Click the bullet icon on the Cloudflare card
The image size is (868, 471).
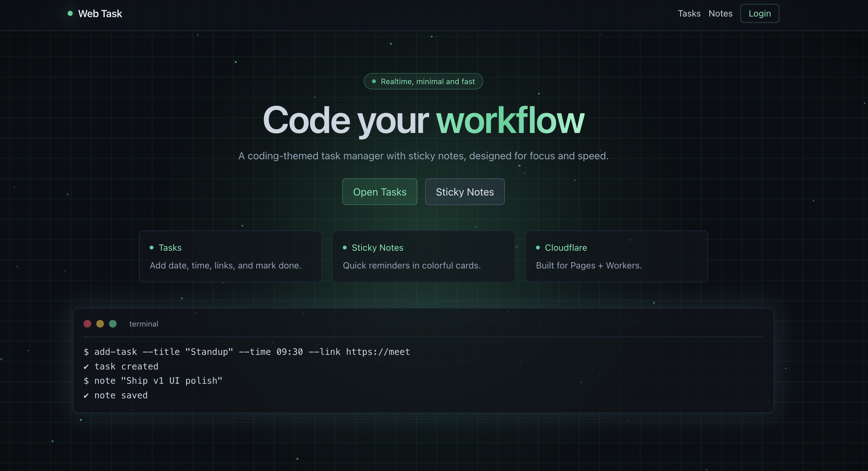pyautogui.click(x=538, y=248)
